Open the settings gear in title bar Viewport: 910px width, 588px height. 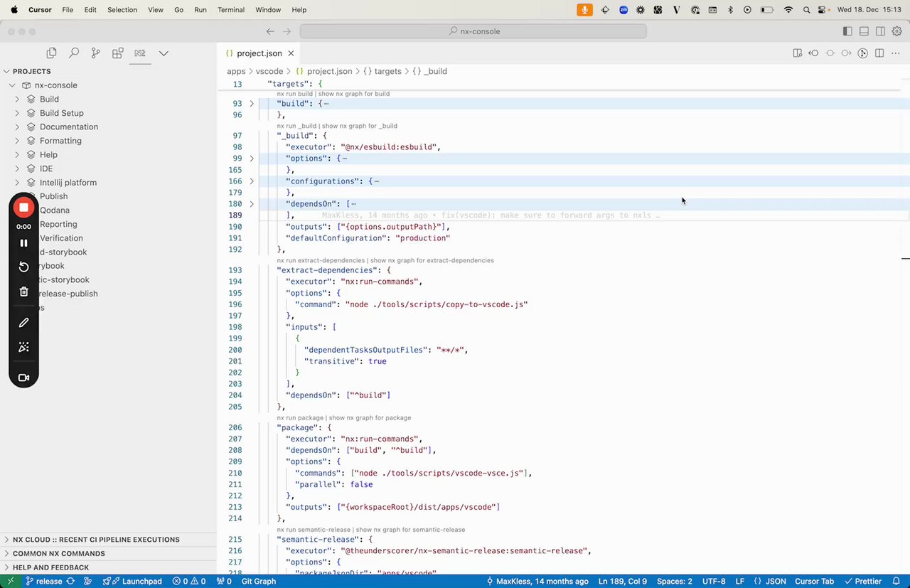tap(896, 31)
